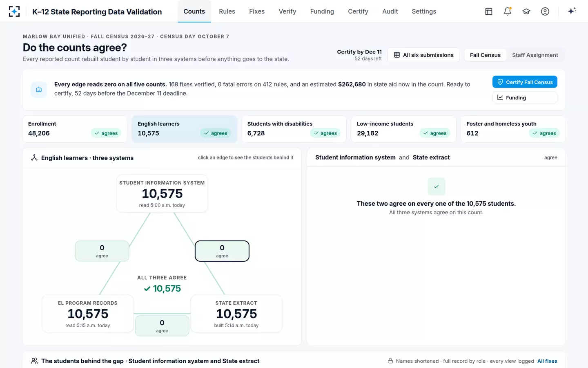Select the Fall Census toggle

485,55
